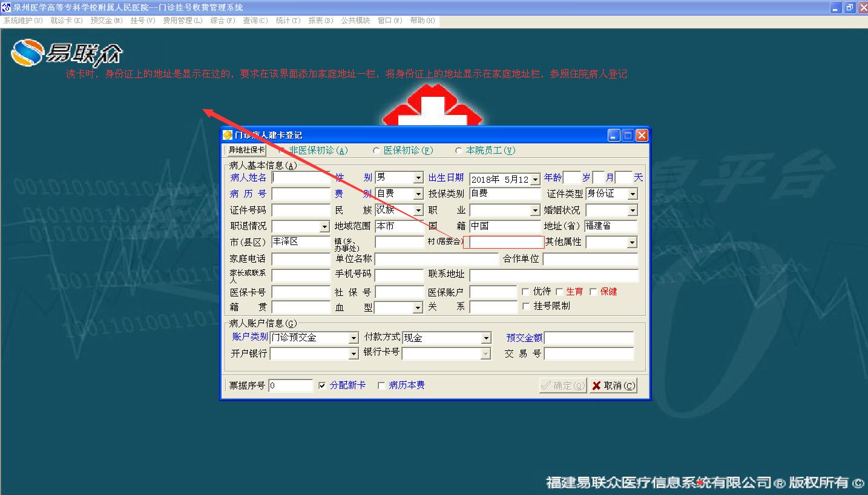Open the 职业 dropdown list
This screenshot has height=495, width=868.
pyautogui.click(x=535, y=210)
